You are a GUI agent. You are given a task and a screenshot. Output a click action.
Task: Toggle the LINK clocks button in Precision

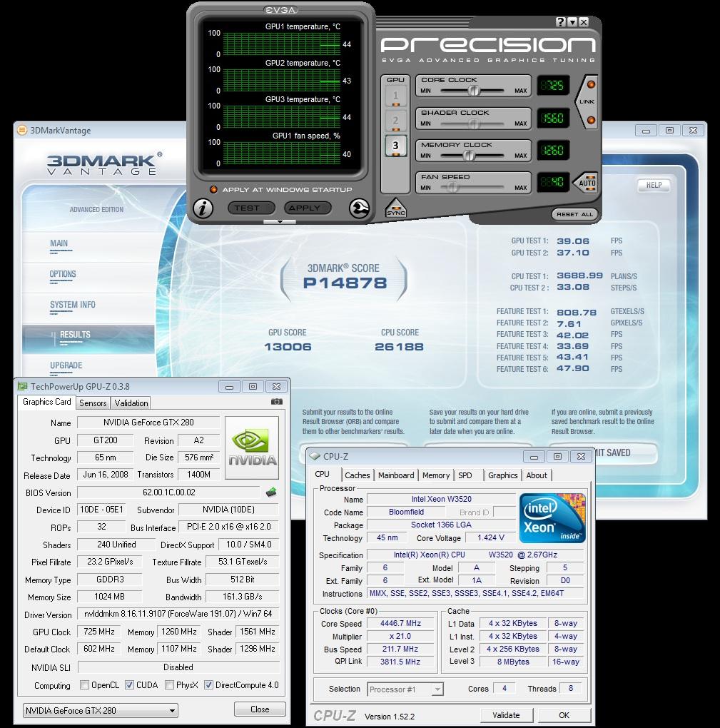point(587,102)
